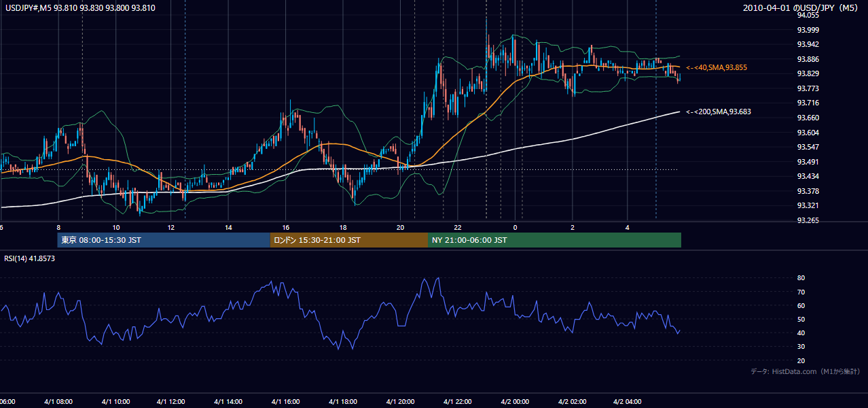The height and width of the screenshot is (408, 868).
Task: Click the 4/2 02:00 bottom time label
Action: [572, 402]
